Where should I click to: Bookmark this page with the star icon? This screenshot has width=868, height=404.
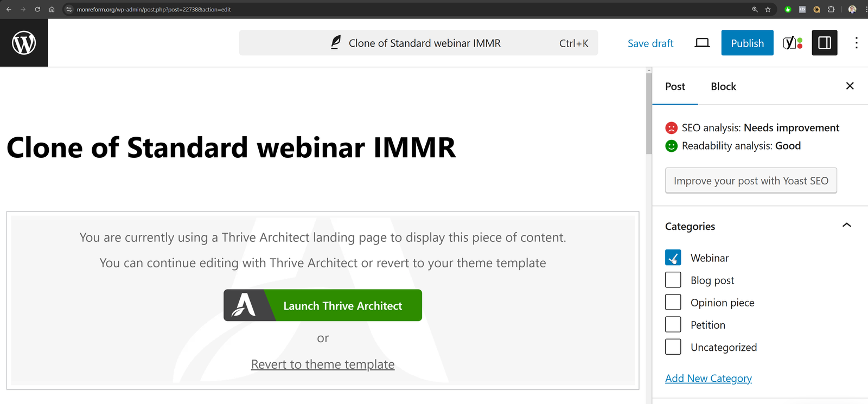click(768, 9)
